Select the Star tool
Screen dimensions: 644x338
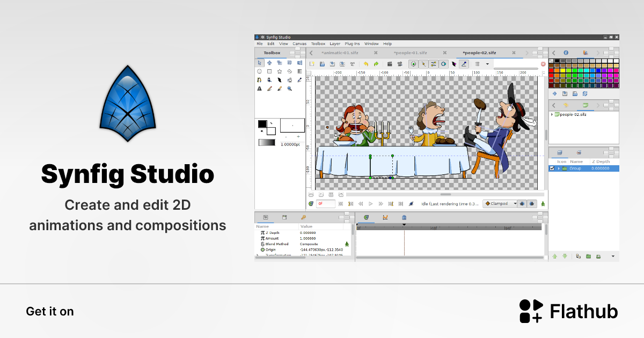(280, 71)
